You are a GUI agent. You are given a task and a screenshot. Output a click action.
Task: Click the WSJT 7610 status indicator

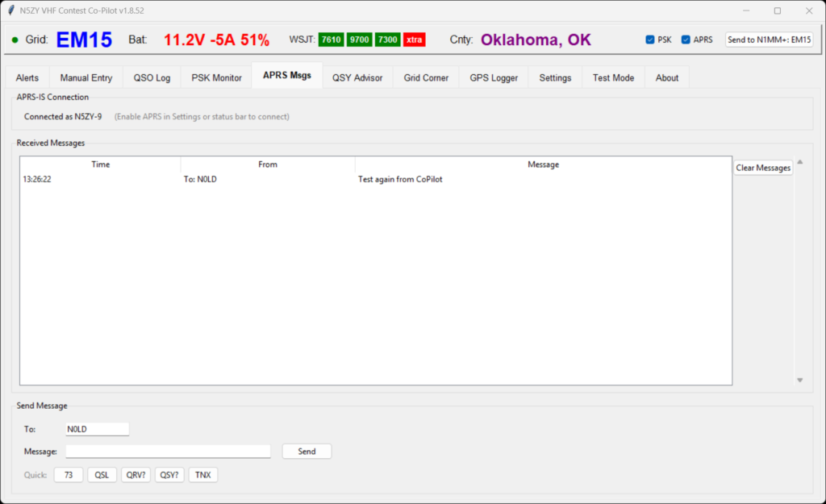pos(331,40)
